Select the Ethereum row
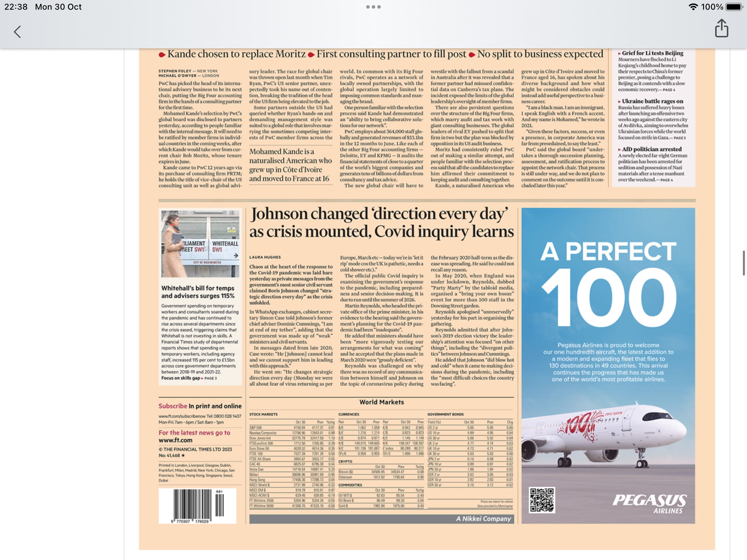Viewport: 747px width, 560px height. (381, 477)
